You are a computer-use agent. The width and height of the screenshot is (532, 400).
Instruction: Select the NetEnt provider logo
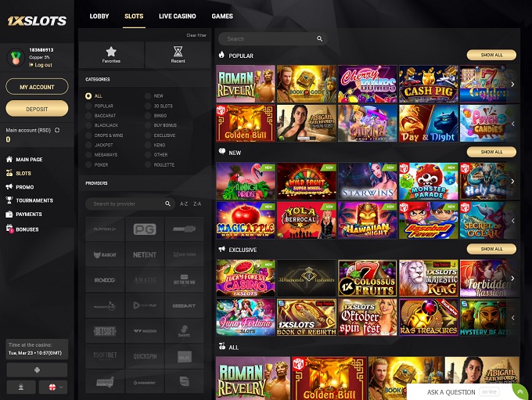click(x=144, y=254)
